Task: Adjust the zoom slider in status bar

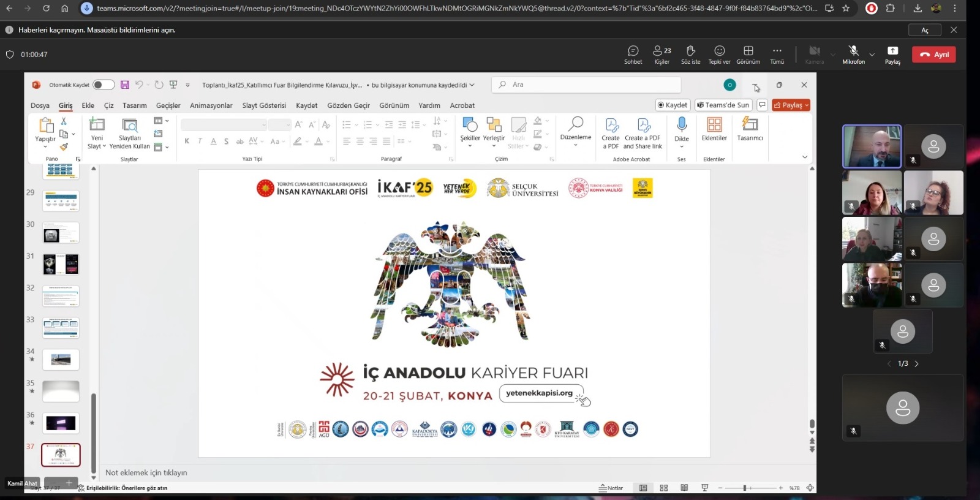Action: (x=745, y=488)
